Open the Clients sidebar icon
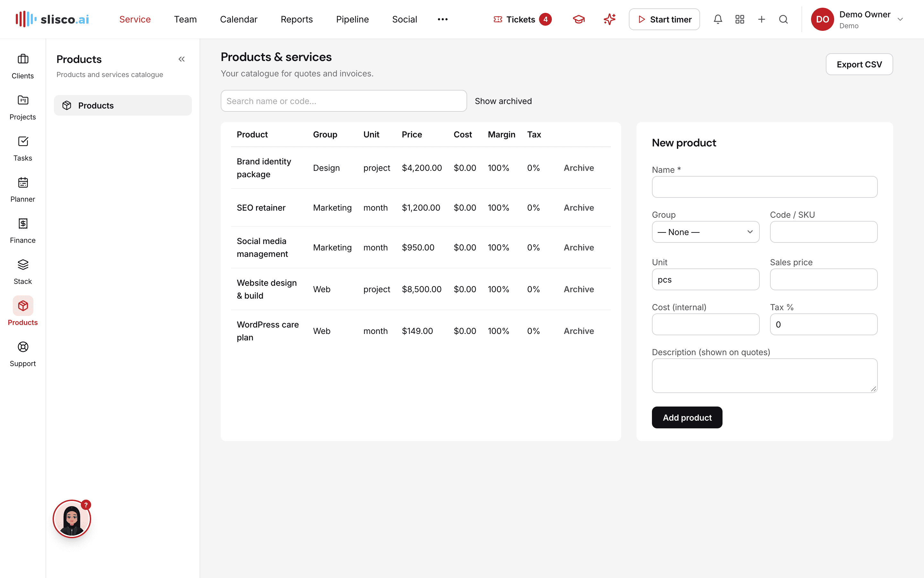This screenshot has height=578, width=924. click(x=23, y=59)
